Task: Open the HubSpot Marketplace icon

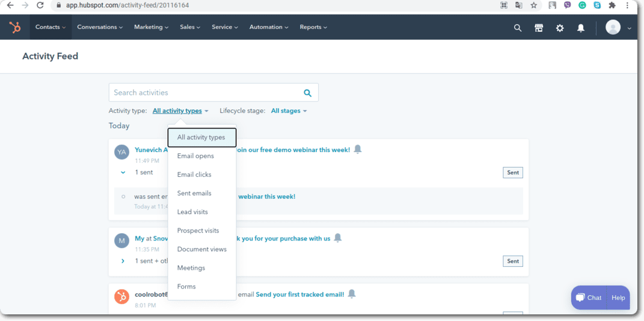Action: [539, 28]
